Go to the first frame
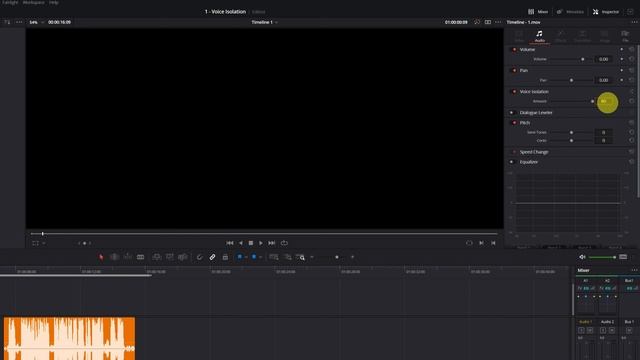 tap(230, 243)
